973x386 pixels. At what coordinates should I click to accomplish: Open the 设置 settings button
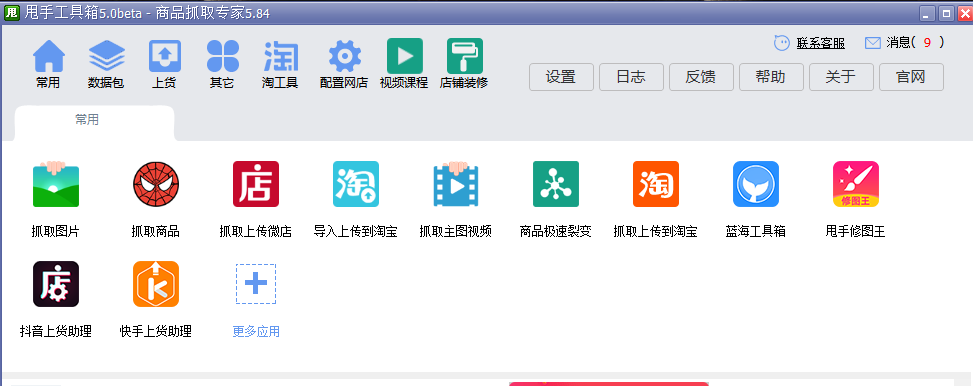tap(561, 77)
